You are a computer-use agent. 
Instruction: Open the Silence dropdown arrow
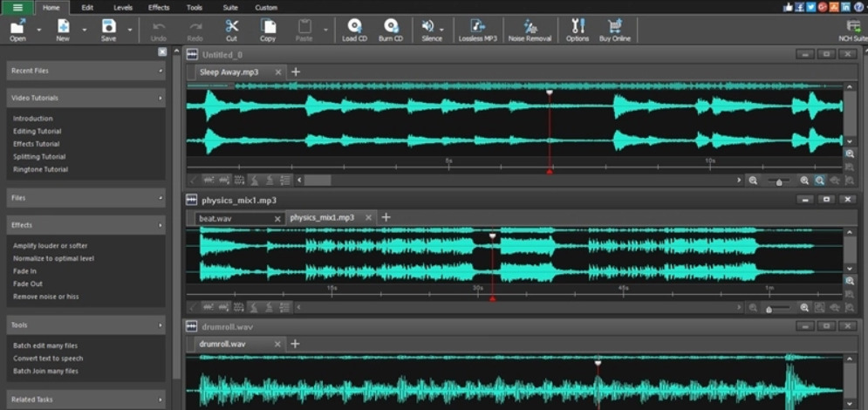[442, 29]
